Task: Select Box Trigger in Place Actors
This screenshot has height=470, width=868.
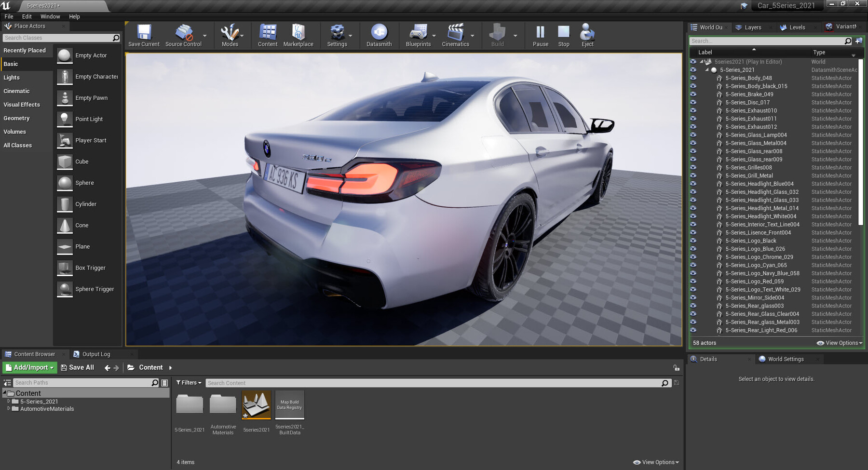Action: coord(87,268)
